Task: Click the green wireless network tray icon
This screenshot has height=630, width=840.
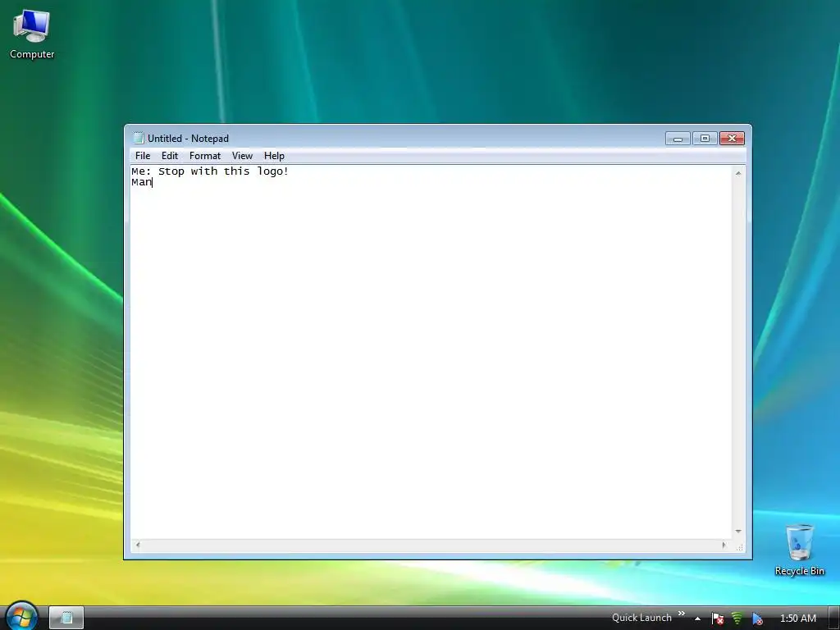Action: point(737,619)
